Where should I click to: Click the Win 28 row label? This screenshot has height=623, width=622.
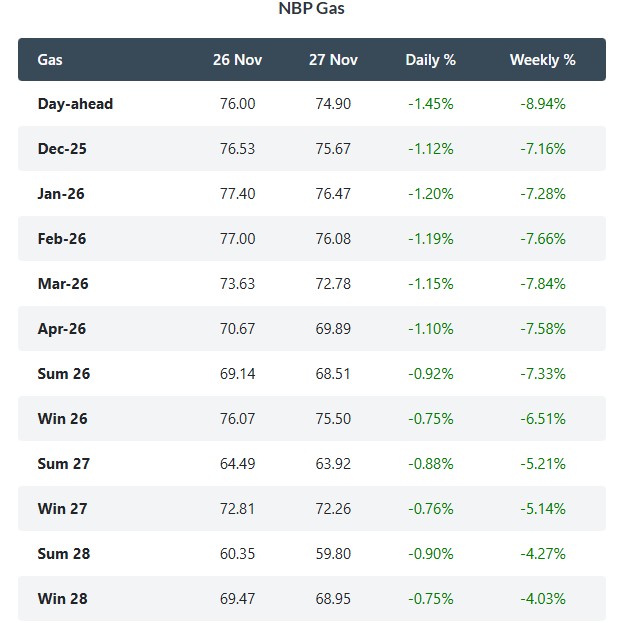point(63,599)
